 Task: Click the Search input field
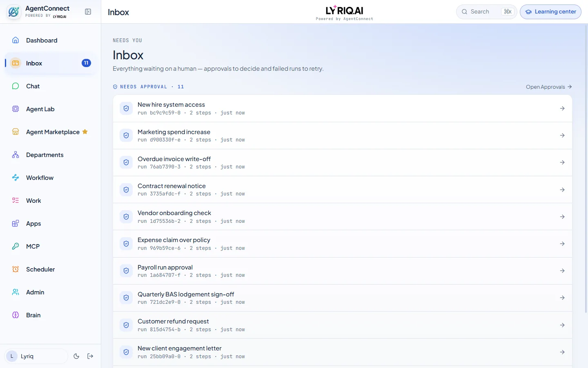tap(487, 12)
